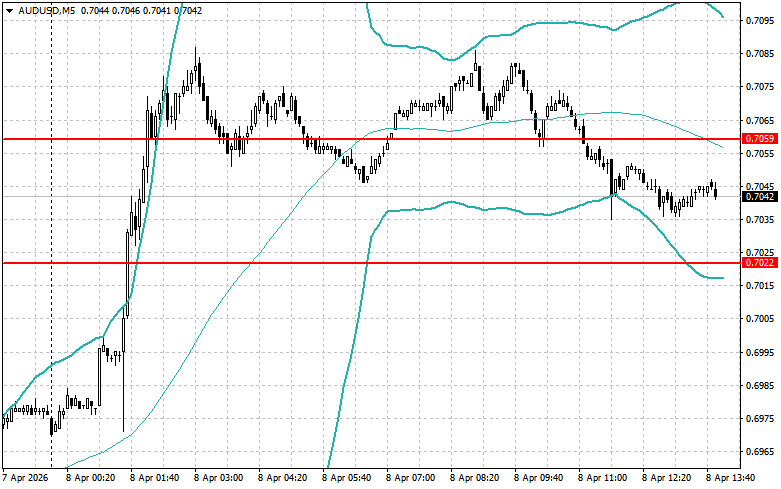Click the 0.6975 price scale value

[760, 418]
